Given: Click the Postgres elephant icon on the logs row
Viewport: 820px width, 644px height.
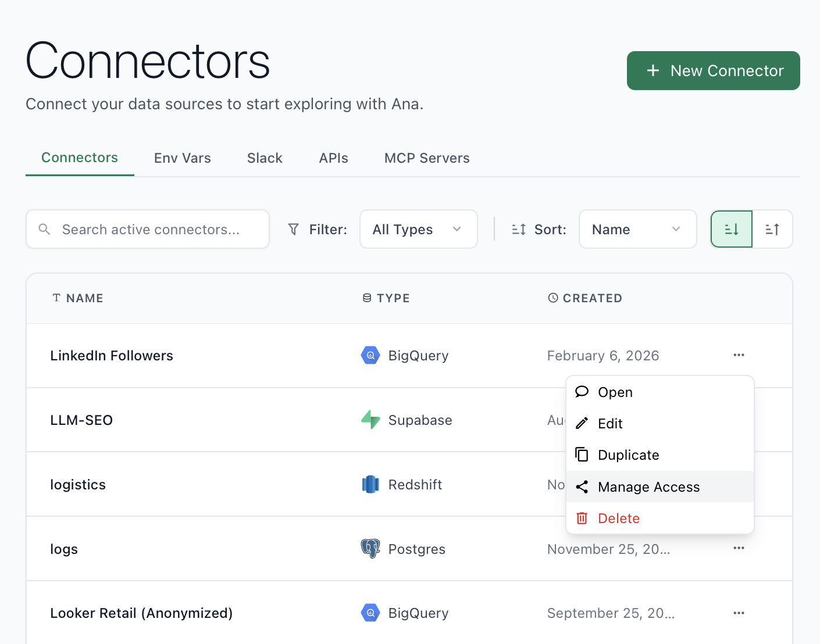Looking at the screenshot, I should click(370, 549).
